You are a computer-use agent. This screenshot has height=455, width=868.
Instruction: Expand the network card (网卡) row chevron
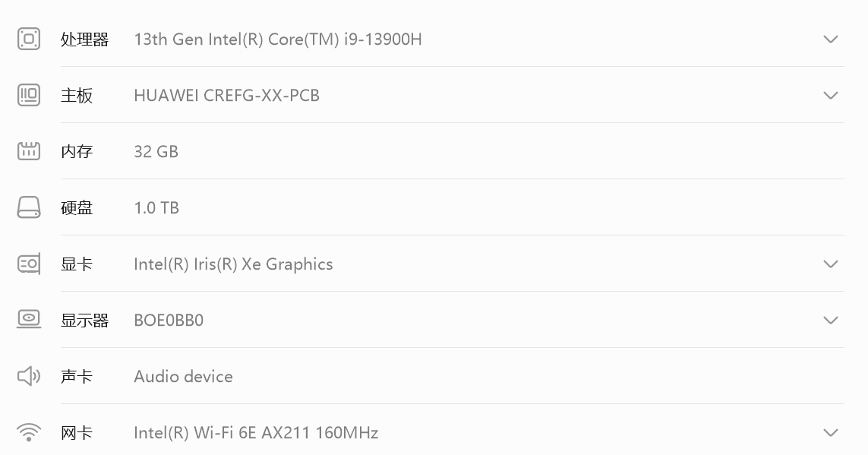click(x=831, y=432)
